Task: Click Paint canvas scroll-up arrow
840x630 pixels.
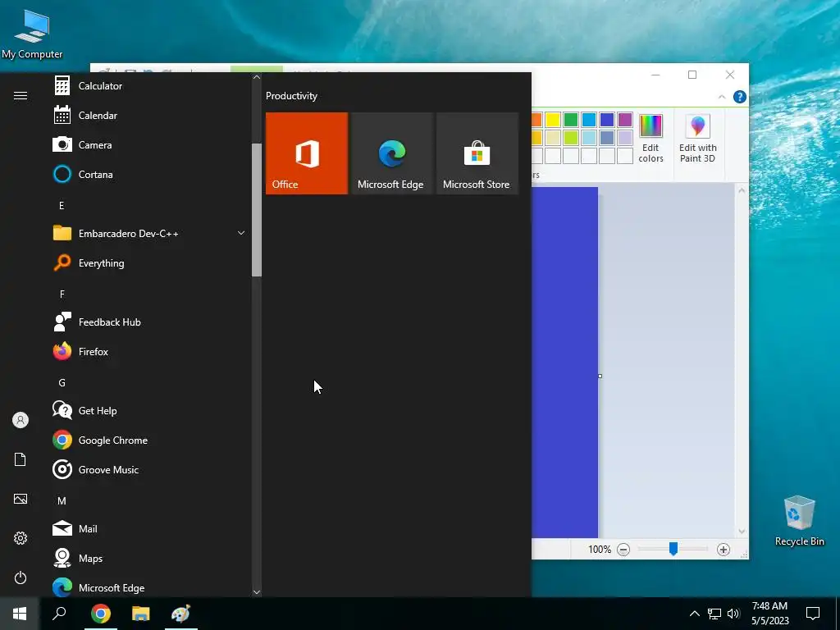Action: click(x=742, y=190)
